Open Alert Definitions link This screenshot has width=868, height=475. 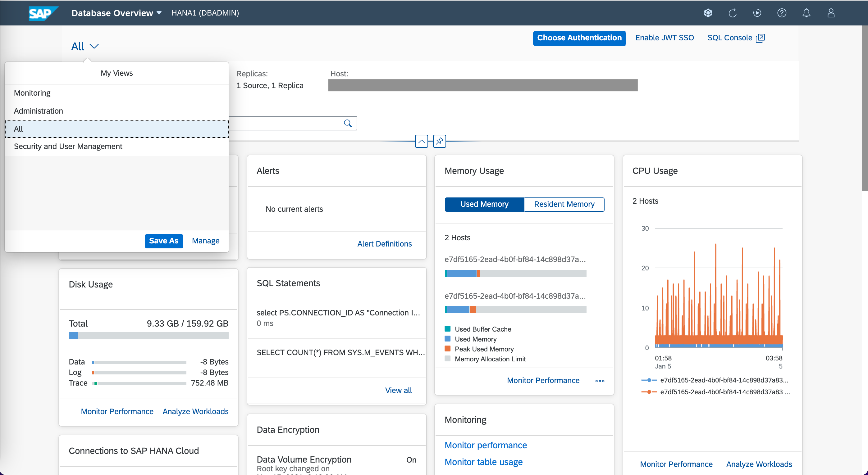pos(385,244)
